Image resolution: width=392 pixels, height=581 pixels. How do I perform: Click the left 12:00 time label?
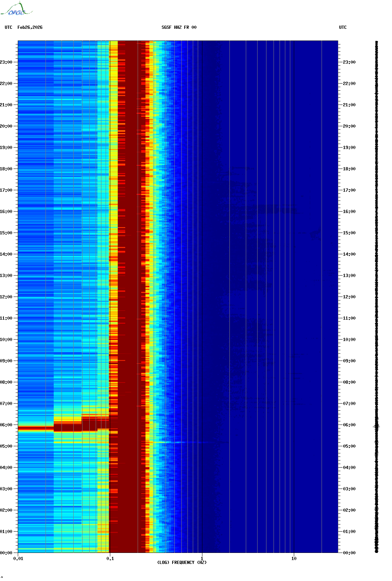[x=6, y=297]
